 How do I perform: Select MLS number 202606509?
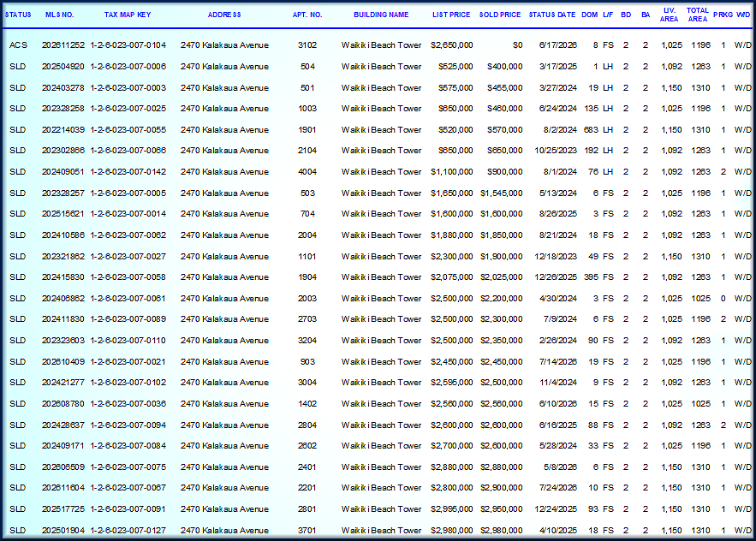point(63,467)
